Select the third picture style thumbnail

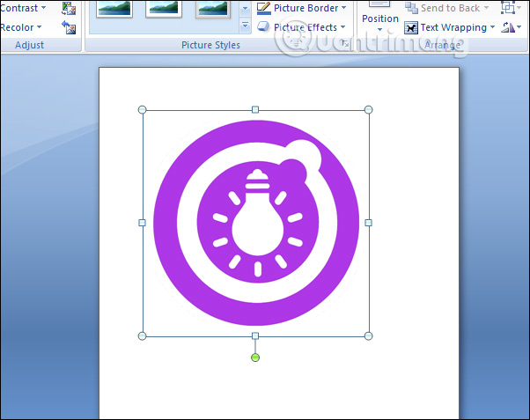click(213, 9)
